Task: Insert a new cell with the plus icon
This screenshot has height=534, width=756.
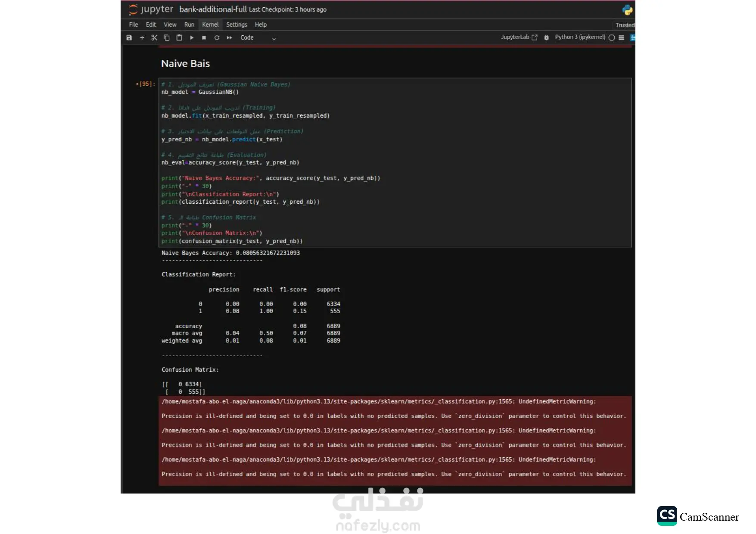Action: pos(142,38)
